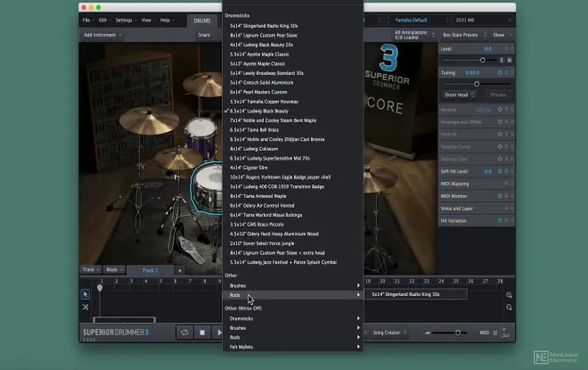Open the Show dropdown
Viewport: 588px width, 370px height.
tap(502, 35)
